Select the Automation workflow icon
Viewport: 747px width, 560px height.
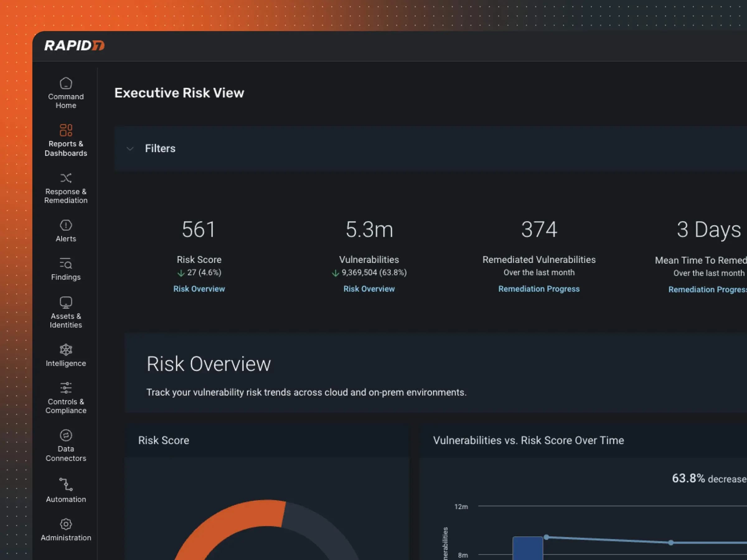point(66,484)
